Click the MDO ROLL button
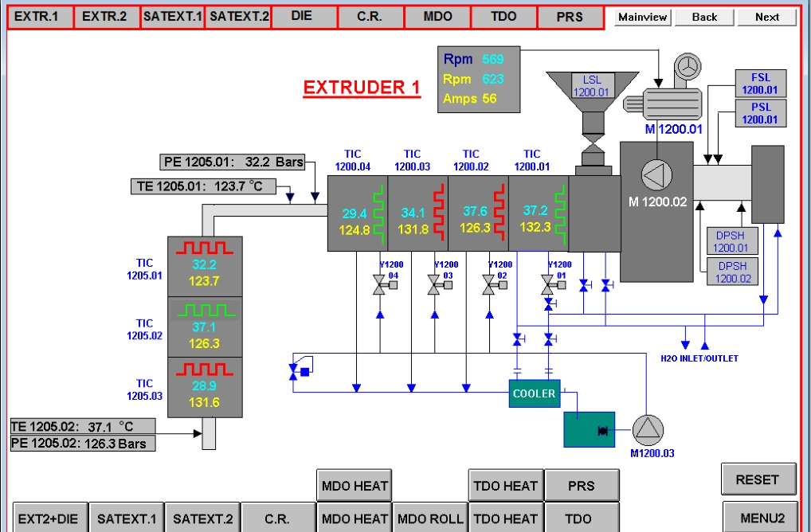This screenshot has height=532, width=811. tap(430, 518)
